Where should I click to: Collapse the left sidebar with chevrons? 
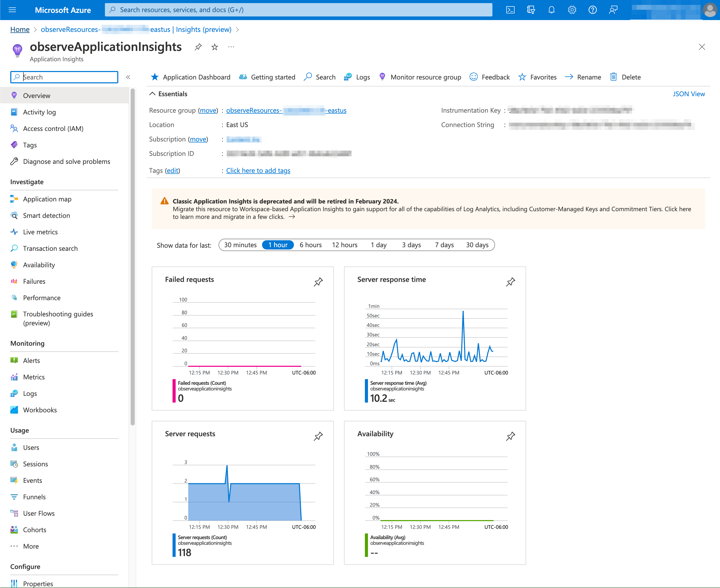(128, 77)
